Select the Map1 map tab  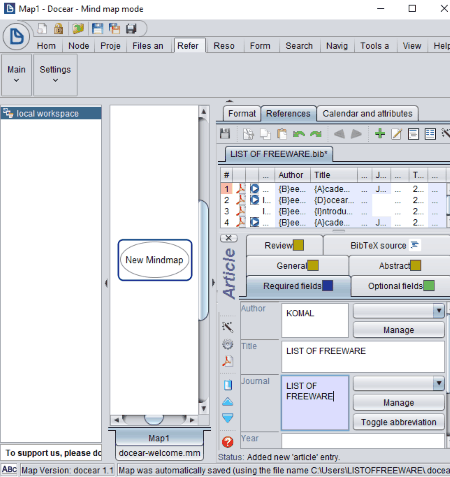pyautogui.click(x=159, y=438)
